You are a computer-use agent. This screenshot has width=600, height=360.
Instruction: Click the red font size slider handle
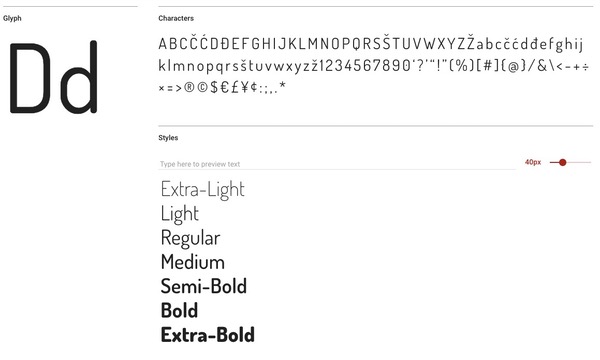[562, 163]
